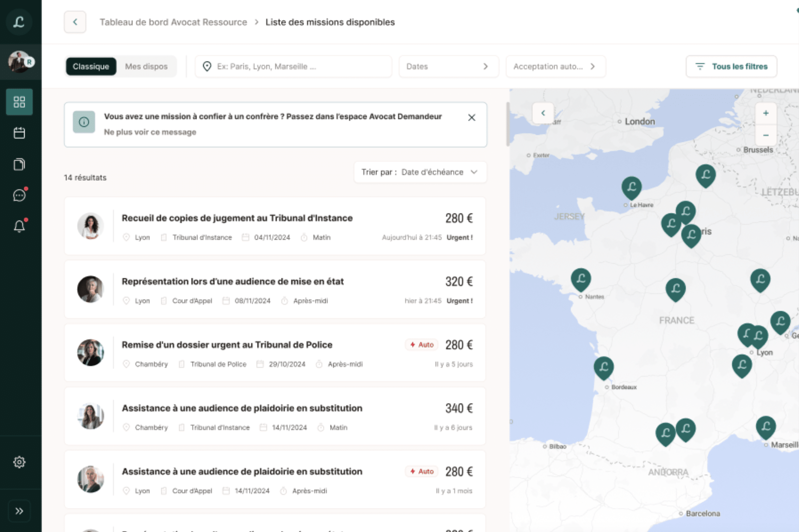
Task: Expand the sidebar with double chevron
Action: pyautogui.click(x=19, y=511)
